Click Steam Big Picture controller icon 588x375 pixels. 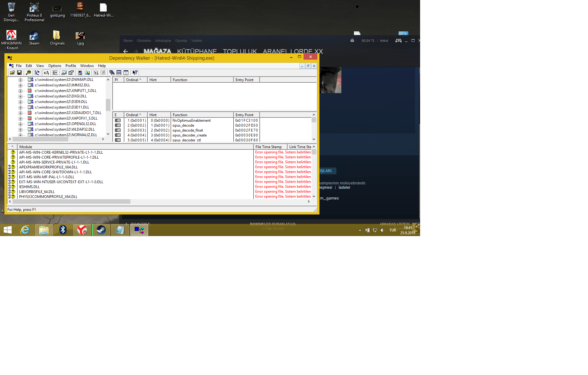click(398, 41)
